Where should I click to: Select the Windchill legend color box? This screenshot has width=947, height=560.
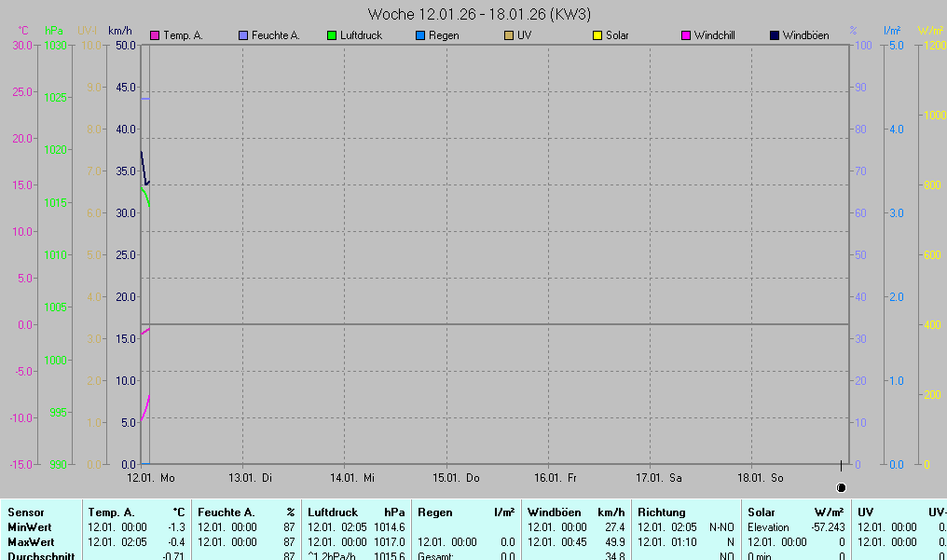tap(686, 35)
